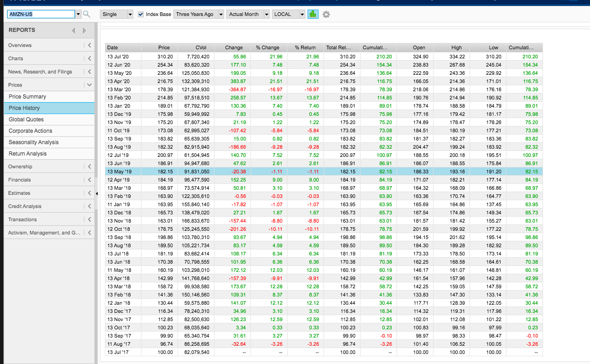Select the 13 Dec '17 date cell

(x=123, y=311)
